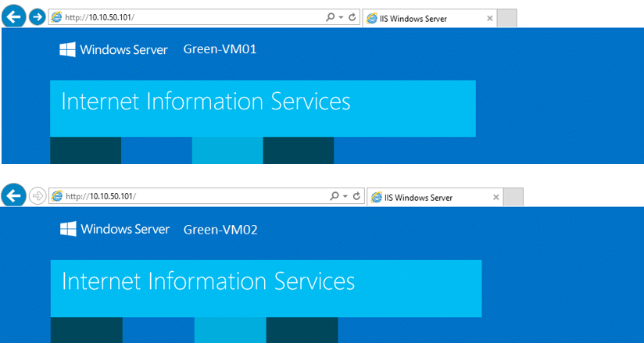Click the Green-VM02 hostname text
The height and width of the screenshot is (343, 644).
pyautogui.click(x=220, y=230)
